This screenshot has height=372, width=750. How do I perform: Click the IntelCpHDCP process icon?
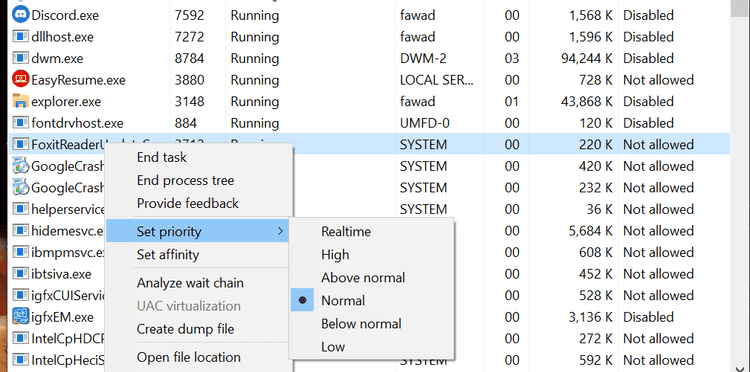[x=20, y=338]
